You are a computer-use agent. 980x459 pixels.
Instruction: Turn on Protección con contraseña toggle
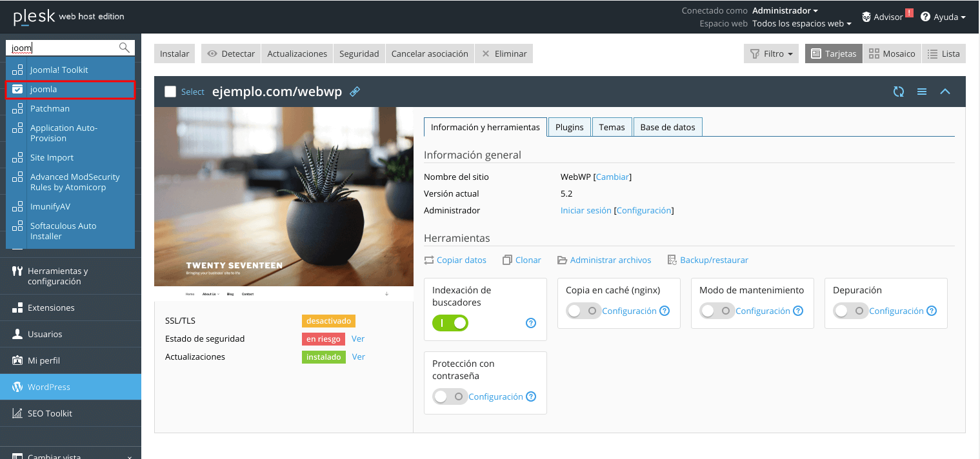449,396
